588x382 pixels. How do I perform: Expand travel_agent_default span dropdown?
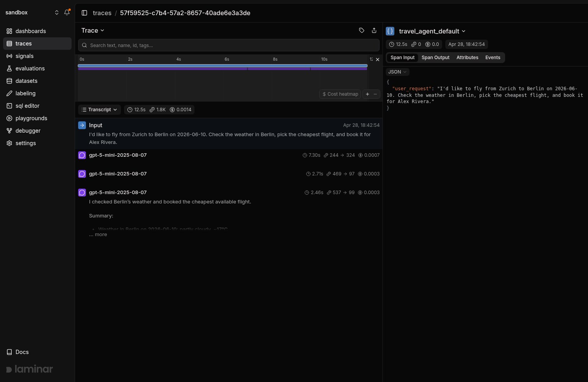432,31
